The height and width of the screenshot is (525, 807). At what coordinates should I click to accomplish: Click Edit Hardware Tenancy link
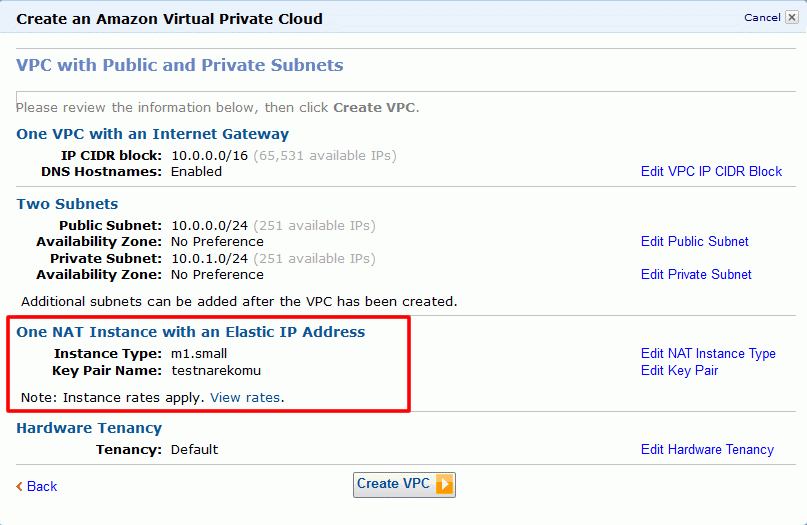click(707, 449)
